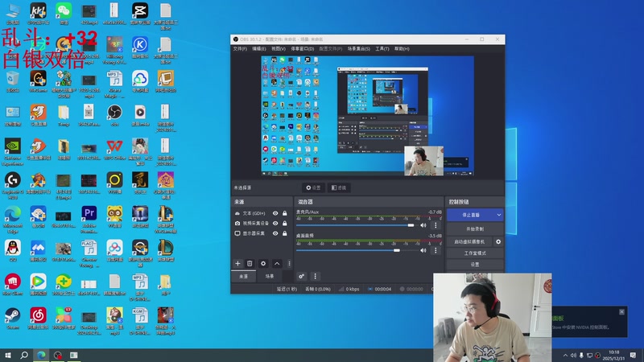Select the 文本 (GDI+) source row
Image resolution: width=644 pixels, height=362 pixels.
[x=261, y=213]
